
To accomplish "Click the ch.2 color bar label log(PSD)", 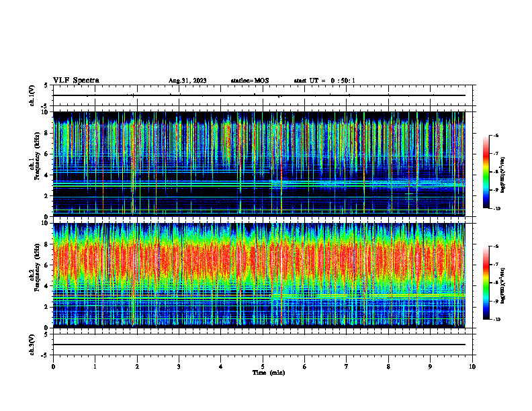I will pyautogui.click(x=503, y=285).
